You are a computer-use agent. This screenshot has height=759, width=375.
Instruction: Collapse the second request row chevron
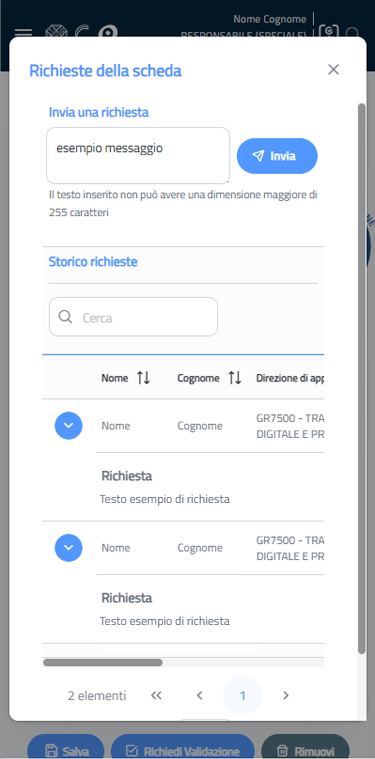pos(68,547)
